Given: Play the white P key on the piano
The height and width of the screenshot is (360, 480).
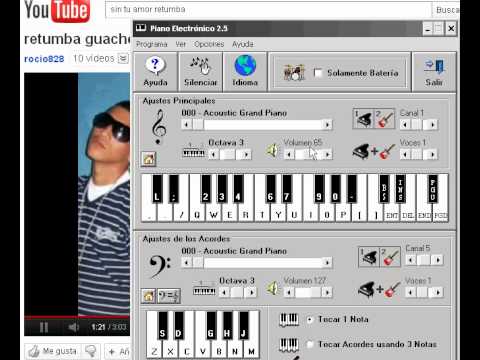Looking at the screenshot, I should [x=343, y=215].
